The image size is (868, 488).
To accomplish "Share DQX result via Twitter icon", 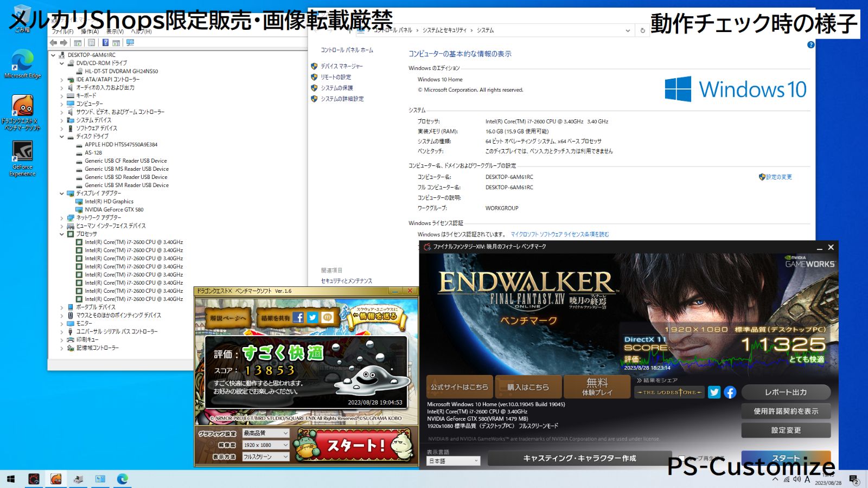I will (x=312, y=318).
